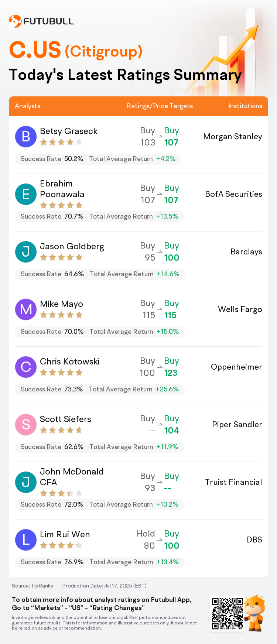277x644 pixels.
Task: Select Mike Mayo's purple M avatar
Action: (26, 309)
